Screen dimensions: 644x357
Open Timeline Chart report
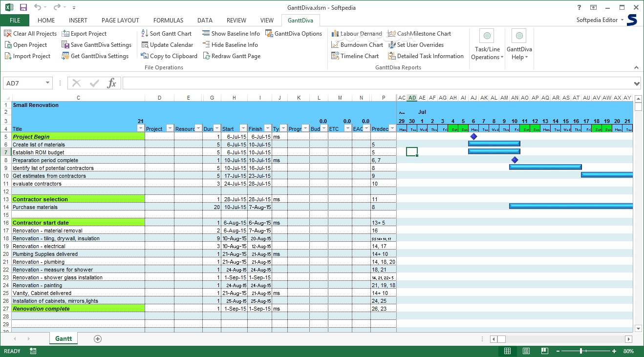click(x=355, y=56)
